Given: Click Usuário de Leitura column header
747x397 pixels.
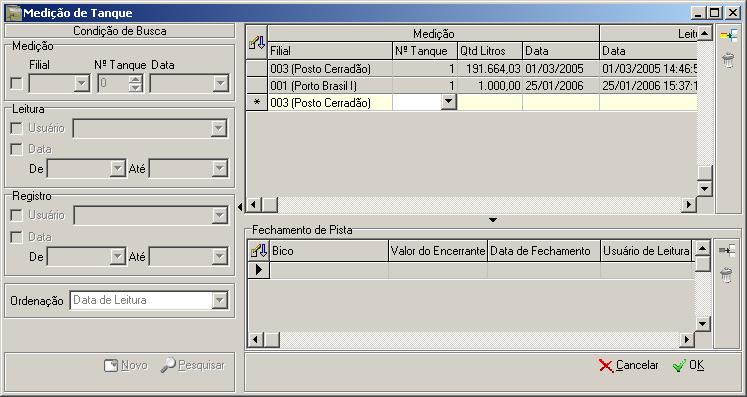Looking at the screenshot, I should pos(646,251).
